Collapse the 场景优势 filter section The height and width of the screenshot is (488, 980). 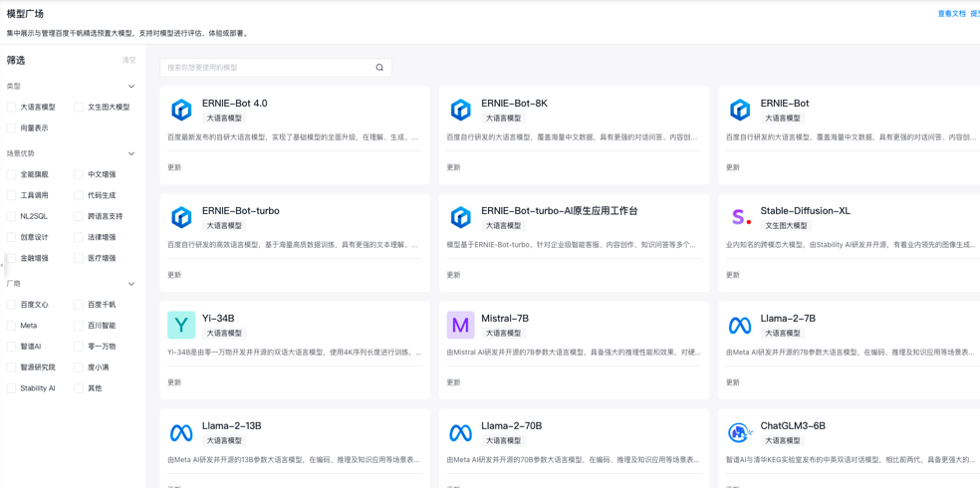pos(131,153)
